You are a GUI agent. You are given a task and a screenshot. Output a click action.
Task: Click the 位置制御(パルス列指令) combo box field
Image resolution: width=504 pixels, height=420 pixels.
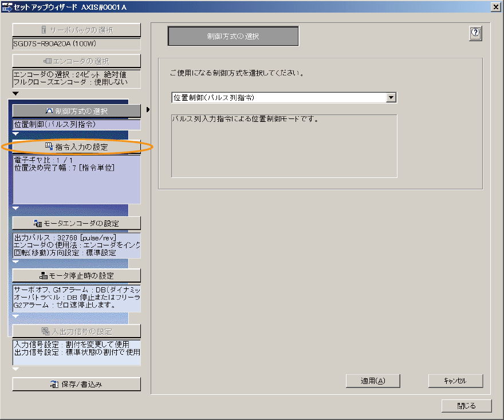(278, 97)
